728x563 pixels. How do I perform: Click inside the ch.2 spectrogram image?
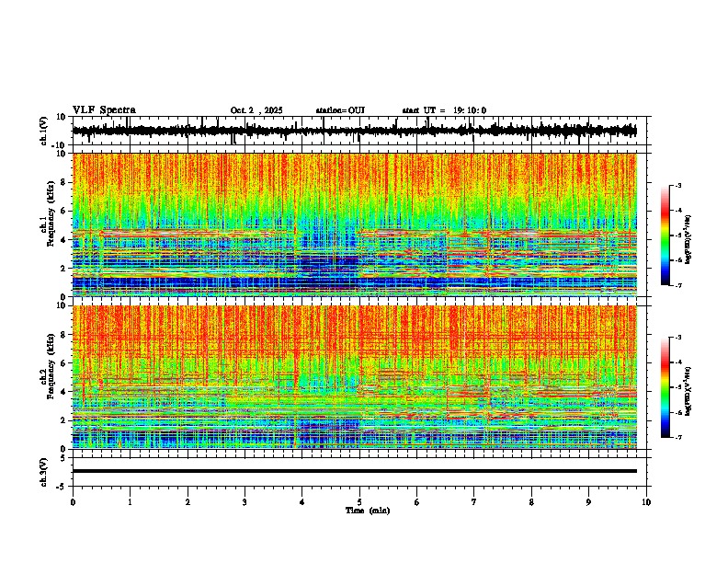354,377
